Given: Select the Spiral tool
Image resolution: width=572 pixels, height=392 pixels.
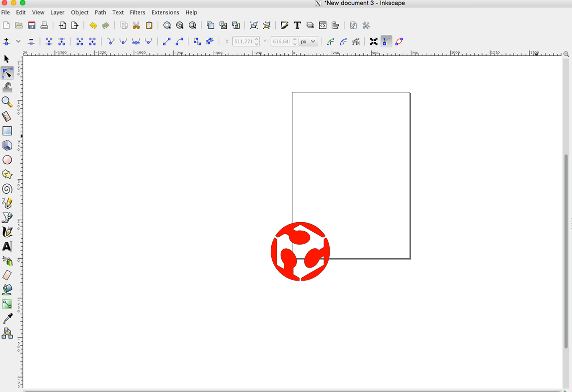Looking at the screenshot, I should coord(7,189).
